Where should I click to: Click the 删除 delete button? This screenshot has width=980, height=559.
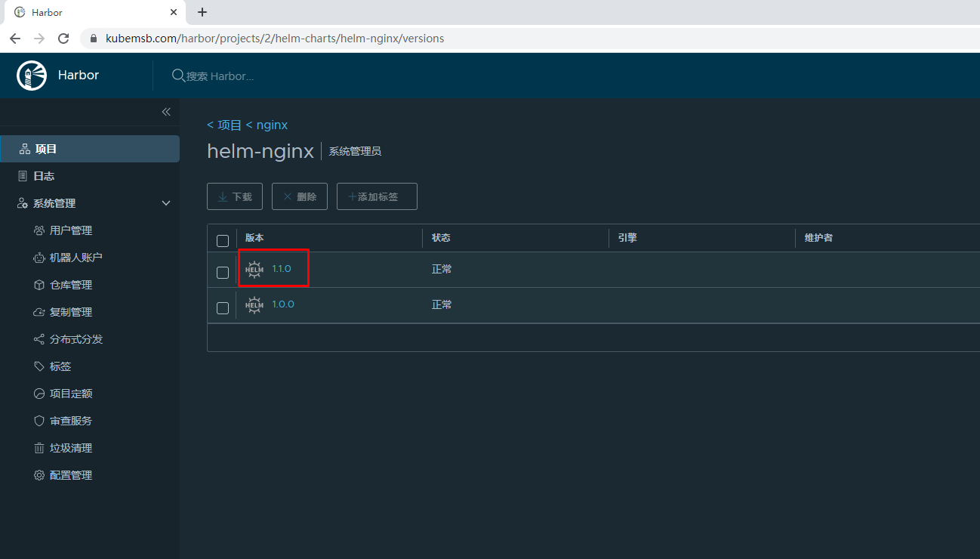(300, 196)
